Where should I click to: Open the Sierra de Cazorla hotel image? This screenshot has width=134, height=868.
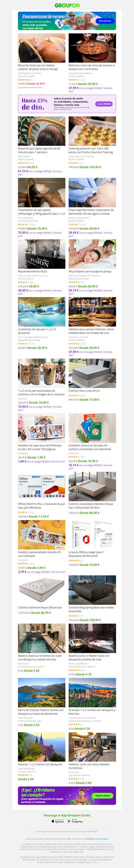42,693
